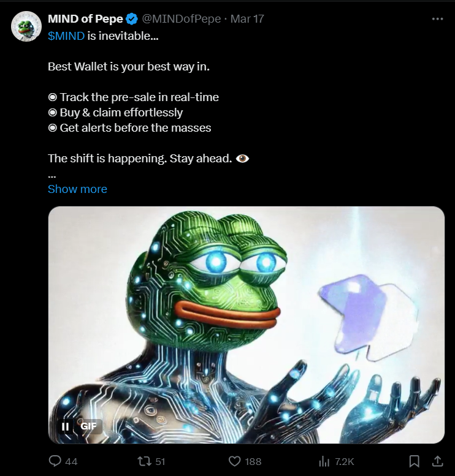Open the three-dot more options menu

(x=437, y=19)
